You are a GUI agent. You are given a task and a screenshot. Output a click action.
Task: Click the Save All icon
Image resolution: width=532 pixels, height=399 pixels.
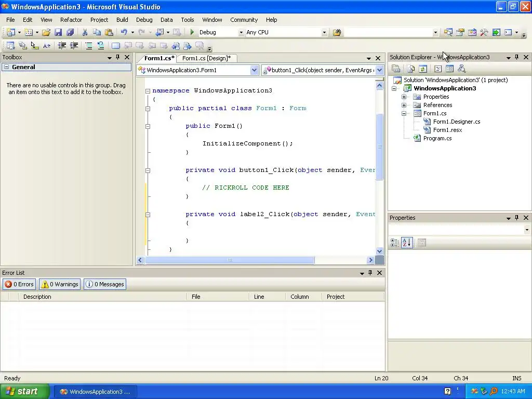coord(70,32)
